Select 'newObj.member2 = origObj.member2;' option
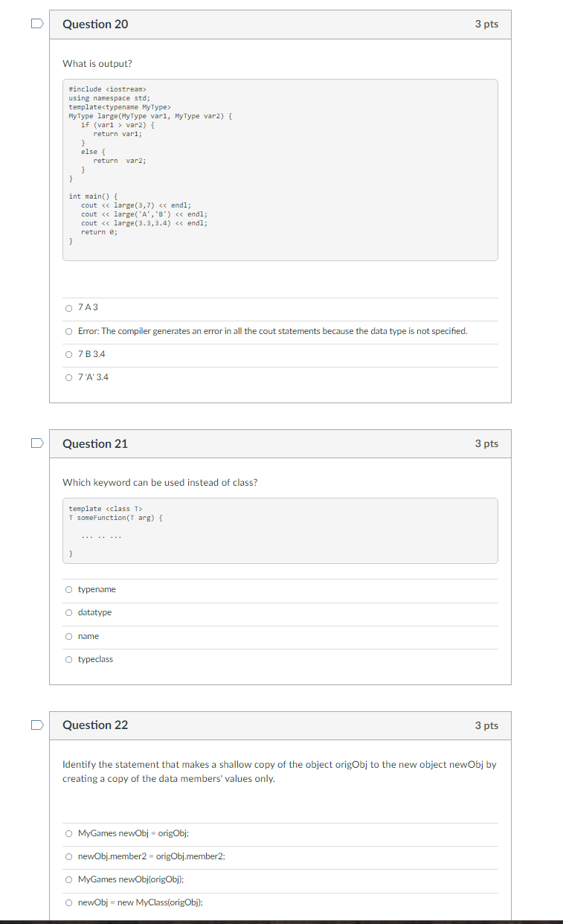The height and width of the screenshot is (924, 563). tap(68, 856)
